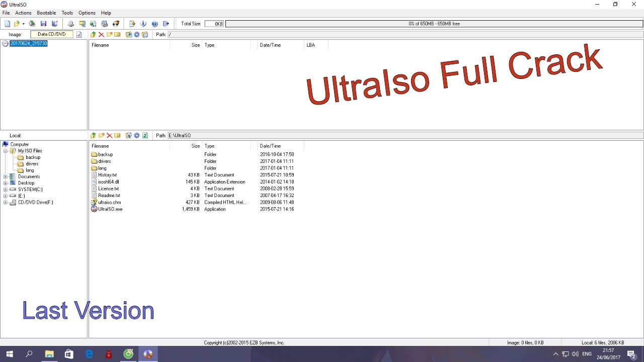Click the Compress ISO toolbar icon
Screen dimensions: 644x362
coord(82,24)
